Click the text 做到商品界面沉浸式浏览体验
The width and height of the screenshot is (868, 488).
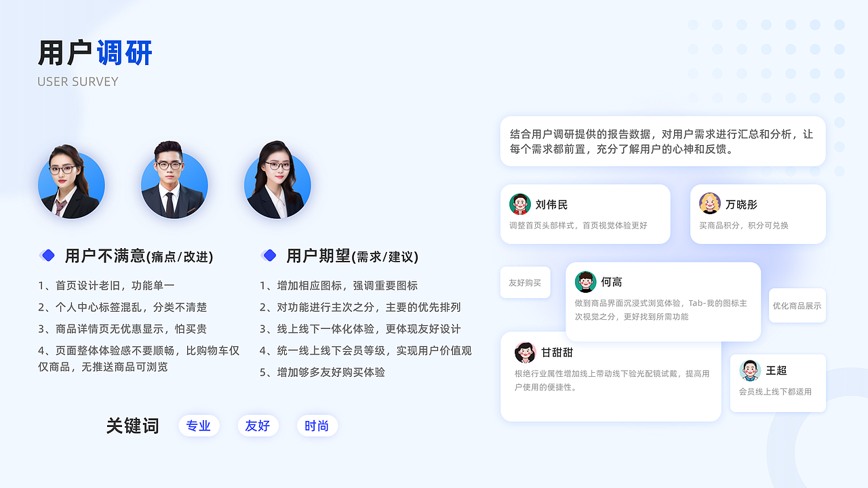(661, 310)
